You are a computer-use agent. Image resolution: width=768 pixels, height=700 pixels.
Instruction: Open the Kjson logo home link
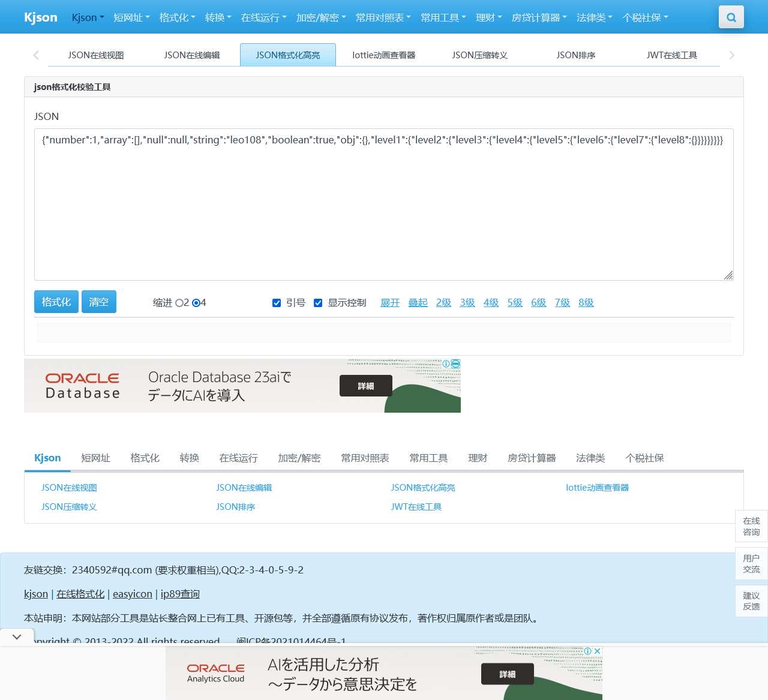pos(41,17)
